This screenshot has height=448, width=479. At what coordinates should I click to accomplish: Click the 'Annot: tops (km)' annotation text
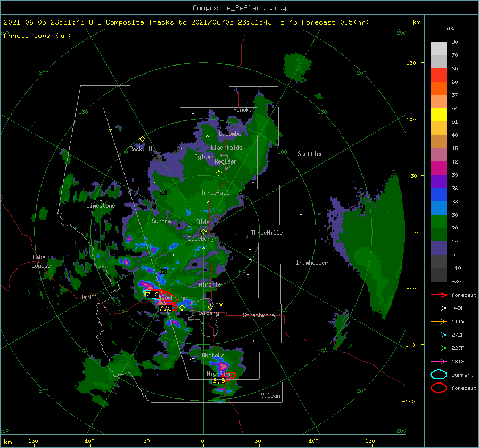37,36
